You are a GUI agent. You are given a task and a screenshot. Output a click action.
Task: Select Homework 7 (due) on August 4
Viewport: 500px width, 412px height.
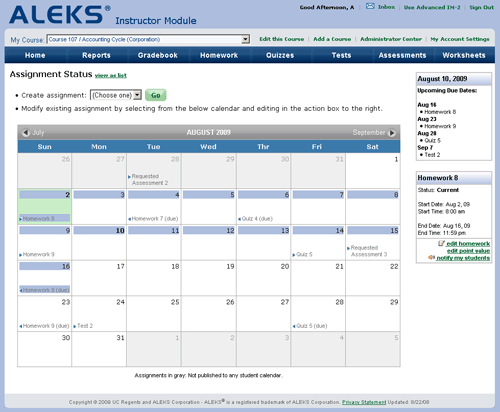153,219
